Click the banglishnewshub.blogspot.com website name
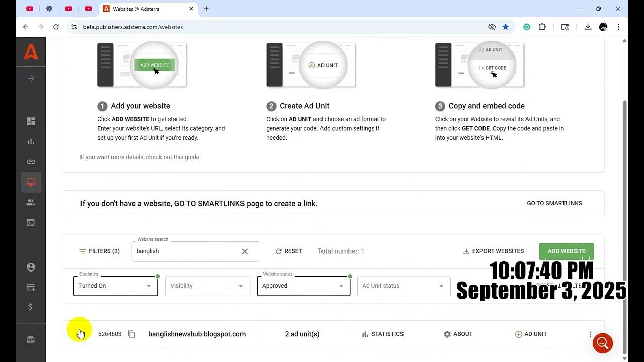The height and width of the screenshot is (362, 644). coord(197,334)
